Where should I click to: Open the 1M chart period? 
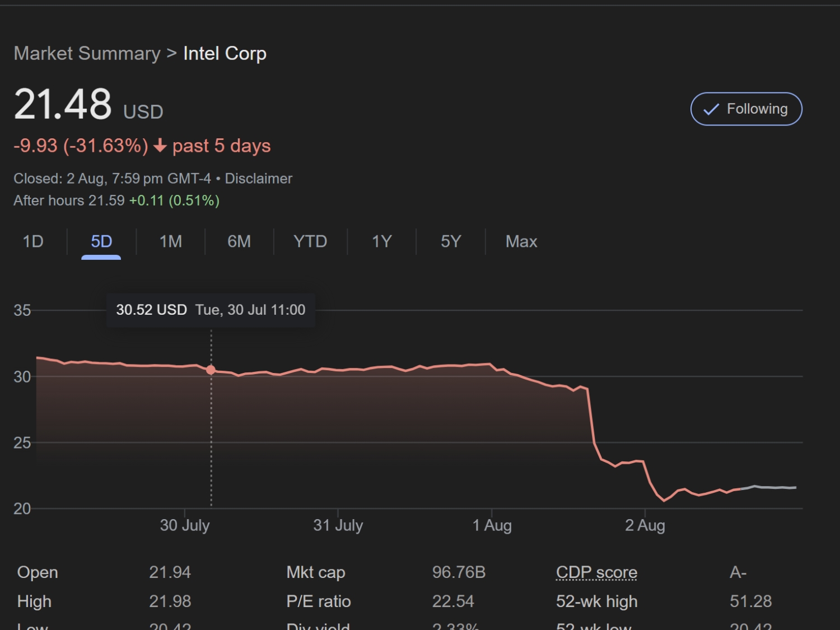point(170,241)
